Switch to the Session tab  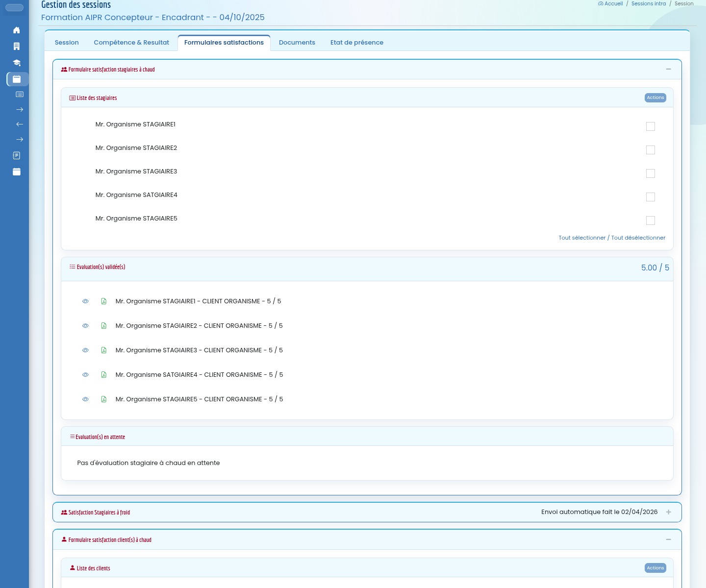[67, 43]
